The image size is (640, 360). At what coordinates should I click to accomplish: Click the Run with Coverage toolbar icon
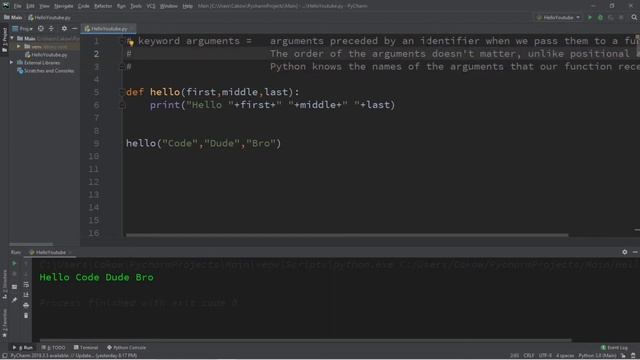[x=611, y=18]
